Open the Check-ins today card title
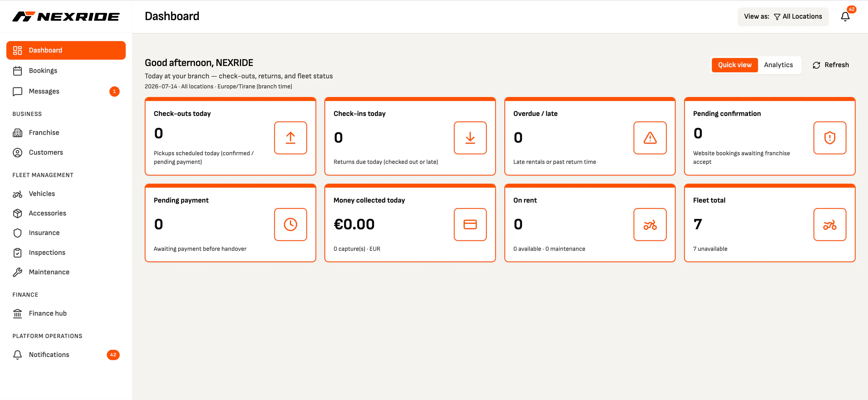This screenshot has width=868, height=400. [360, 114]
